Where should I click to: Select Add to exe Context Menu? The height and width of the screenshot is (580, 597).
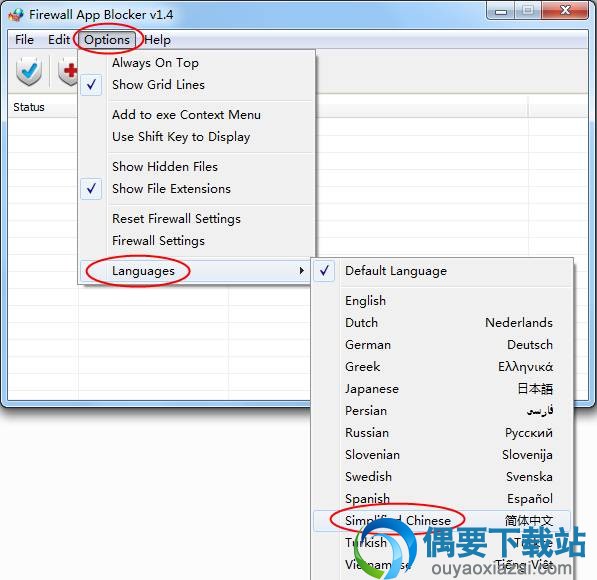point(197,115)
